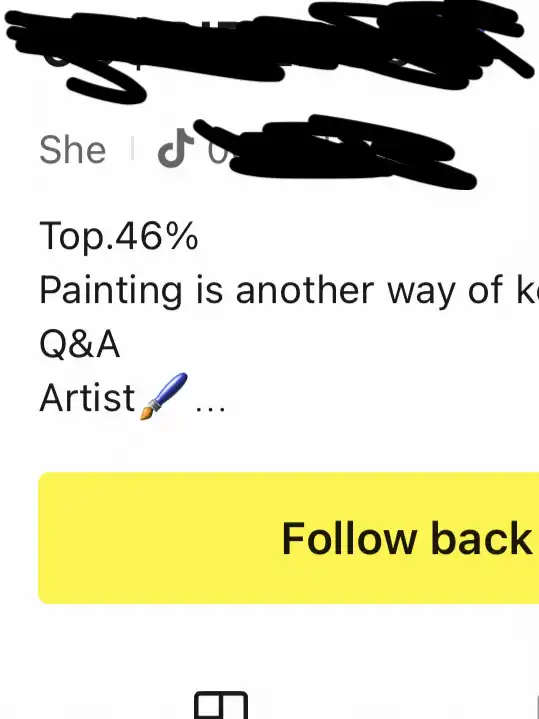
Task: Tap the Painting is another way bio line
Action: coord(289,291)
